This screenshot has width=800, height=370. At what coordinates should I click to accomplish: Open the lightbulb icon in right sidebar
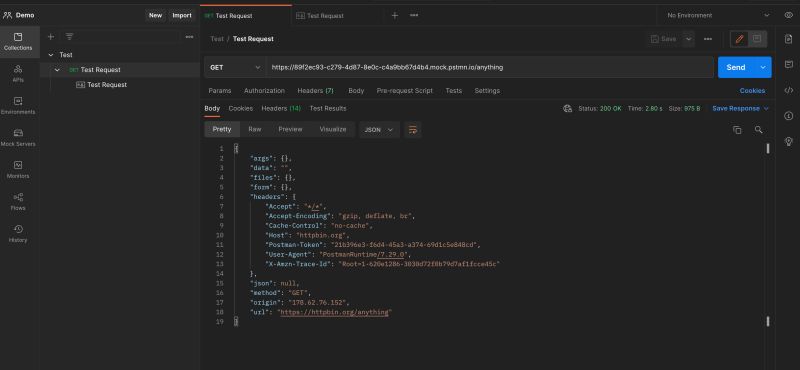pos(788,141)
